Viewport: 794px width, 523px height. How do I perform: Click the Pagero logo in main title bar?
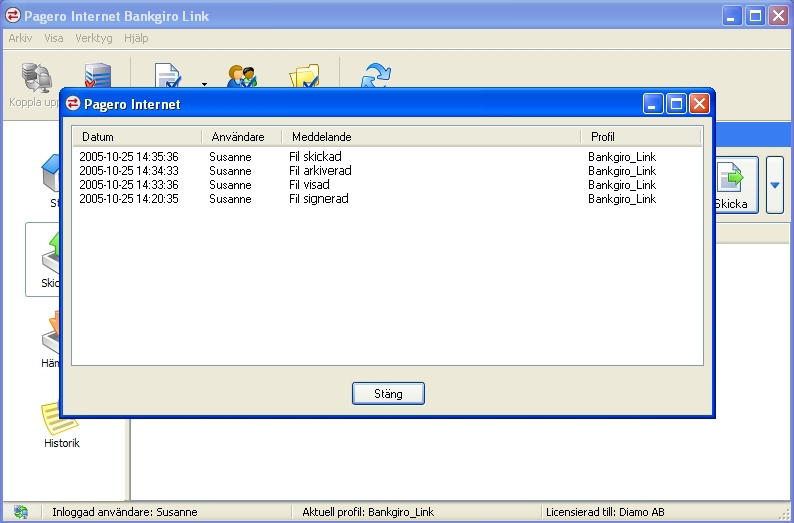click(13, 16)
